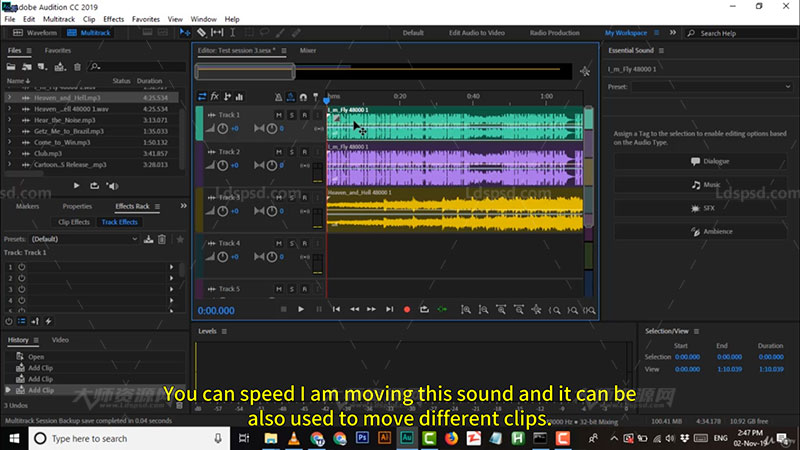Save effects rack preset icon
800x450 pixels.
(x=148, y=239)
